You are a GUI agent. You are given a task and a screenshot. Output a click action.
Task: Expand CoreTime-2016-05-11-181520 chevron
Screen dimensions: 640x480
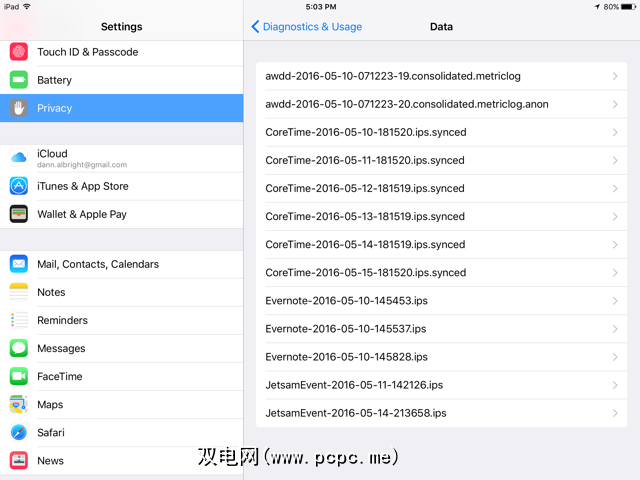click(x=615, y=160)
